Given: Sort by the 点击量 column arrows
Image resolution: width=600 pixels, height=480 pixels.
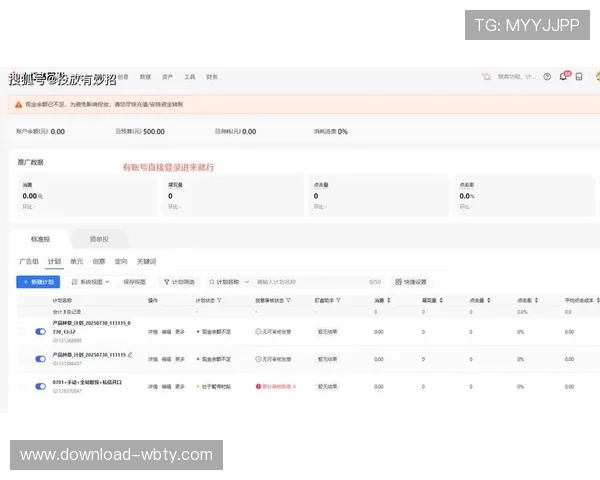Looking at the screenshot, I should click(489, 300).
